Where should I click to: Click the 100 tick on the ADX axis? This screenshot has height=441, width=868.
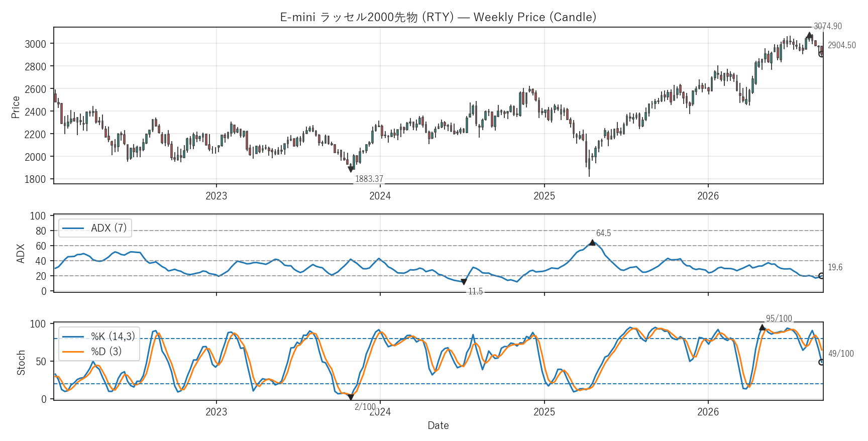point(38,216)
